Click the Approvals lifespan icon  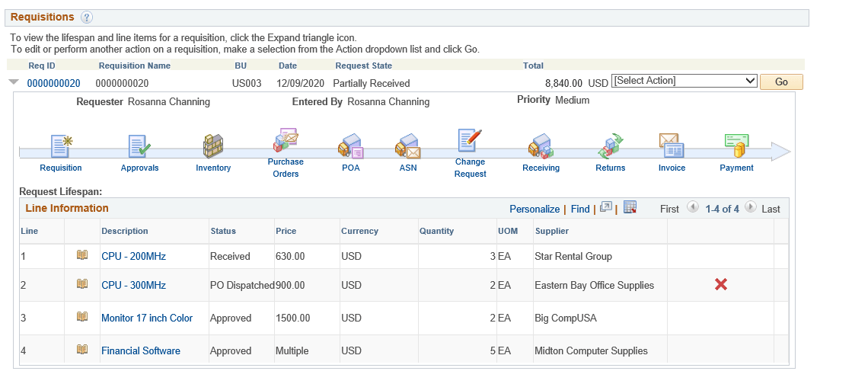point(139,146)
